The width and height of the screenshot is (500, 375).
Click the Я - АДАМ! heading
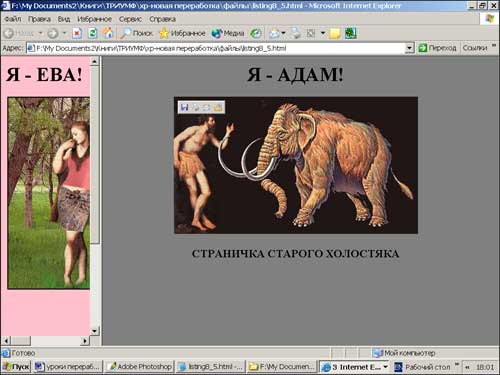pyautogui.click(x=295, y=74)
